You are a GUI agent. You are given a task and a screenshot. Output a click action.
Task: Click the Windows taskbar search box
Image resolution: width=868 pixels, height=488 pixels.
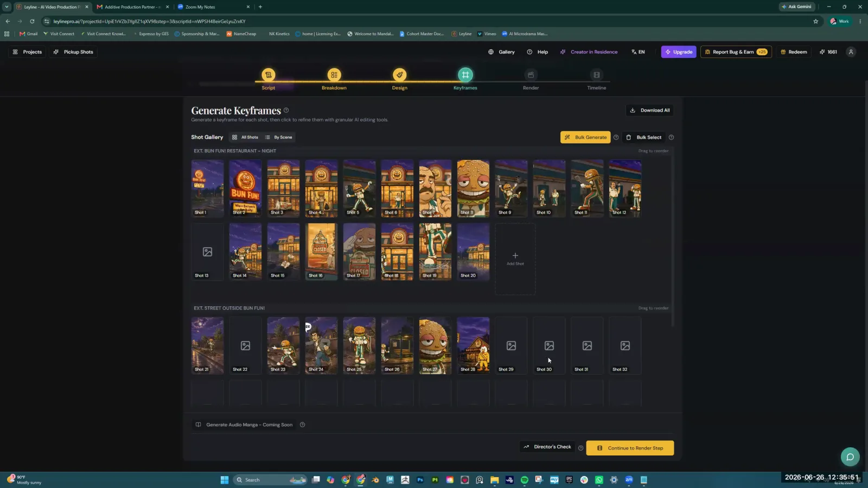pyautogui.click(x=270, y=480)
